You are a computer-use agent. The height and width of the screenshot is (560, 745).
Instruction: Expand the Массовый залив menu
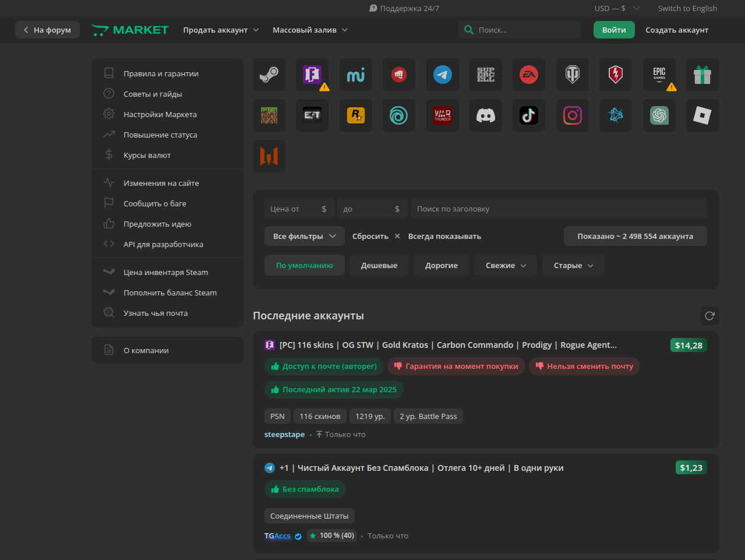tap(310, 30)
